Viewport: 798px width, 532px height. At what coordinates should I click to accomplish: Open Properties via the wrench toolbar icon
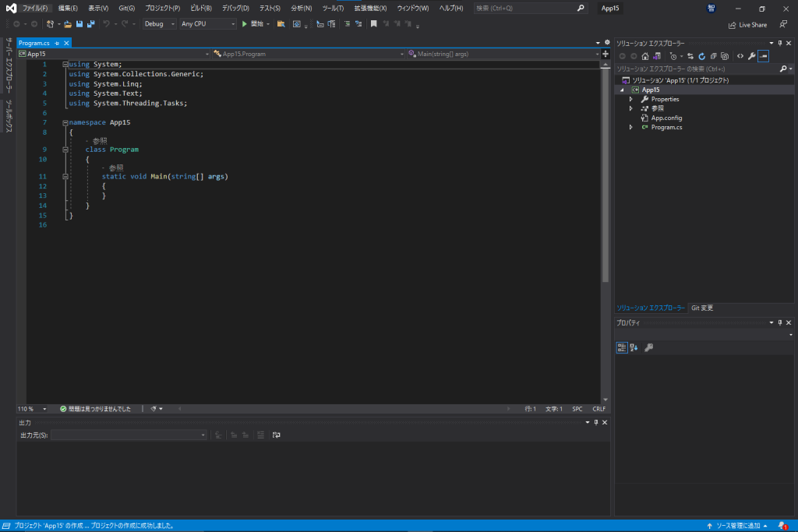[751, 56]
